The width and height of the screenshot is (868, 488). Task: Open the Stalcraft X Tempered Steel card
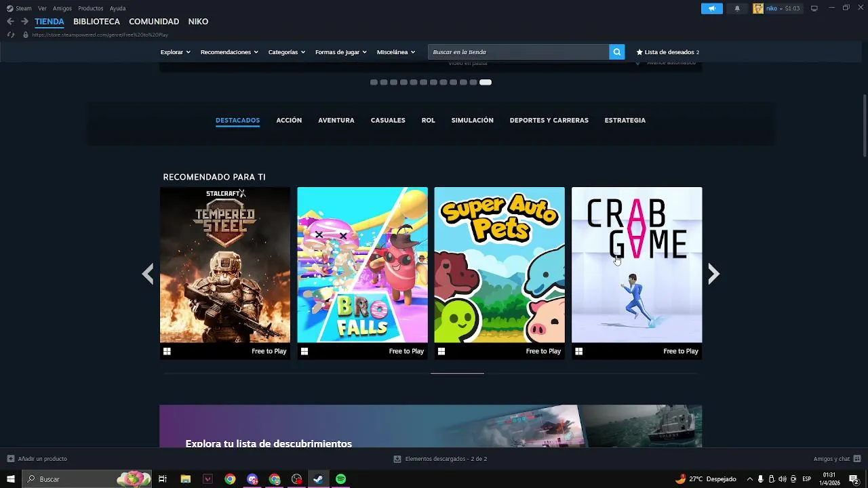tap(225, 273)
